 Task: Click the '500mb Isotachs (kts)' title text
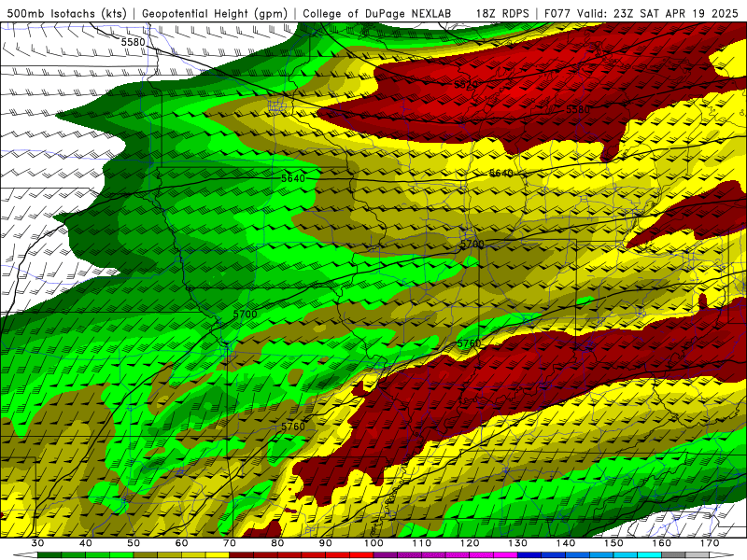coord(67,13)
